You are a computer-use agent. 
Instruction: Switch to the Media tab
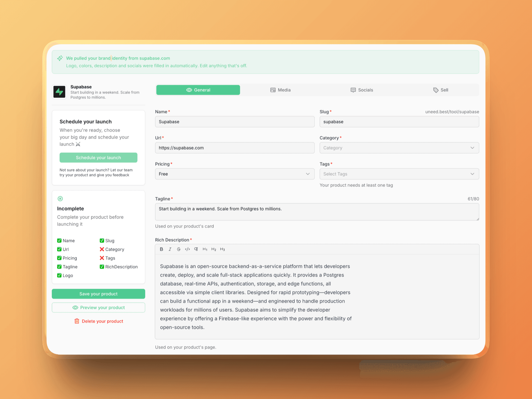pos(280,90)
